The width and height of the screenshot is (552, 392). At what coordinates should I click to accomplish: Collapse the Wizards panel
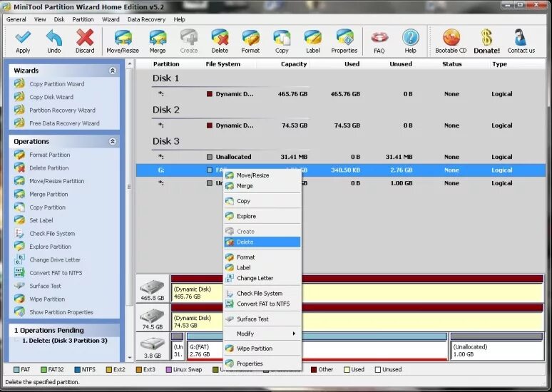coord(112,71)
